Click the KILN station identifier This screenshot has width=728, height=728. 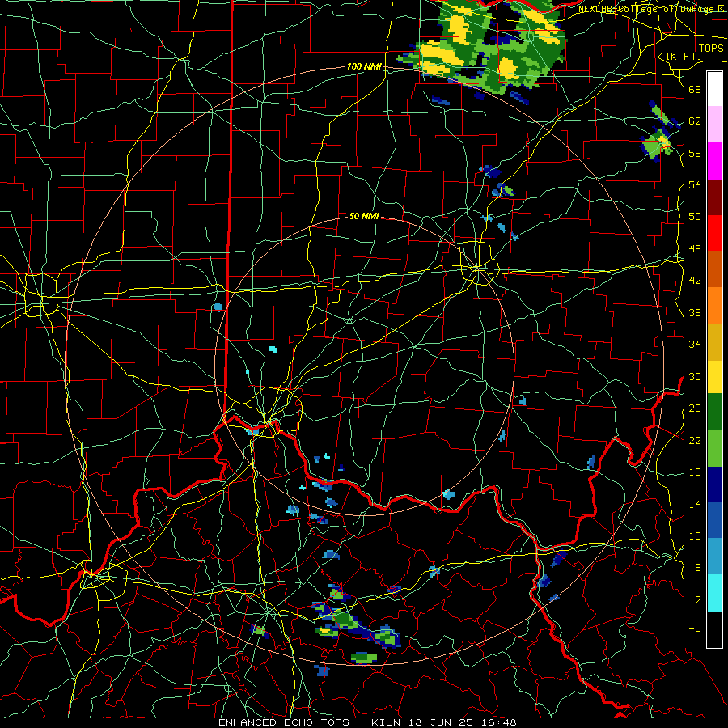pos(387,722)
